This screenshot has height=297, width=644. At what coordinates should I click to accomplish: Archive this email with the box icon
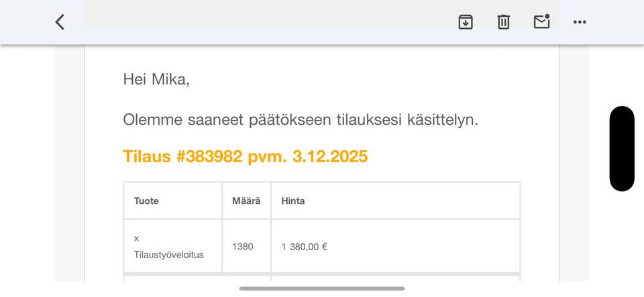click(466, 22)
